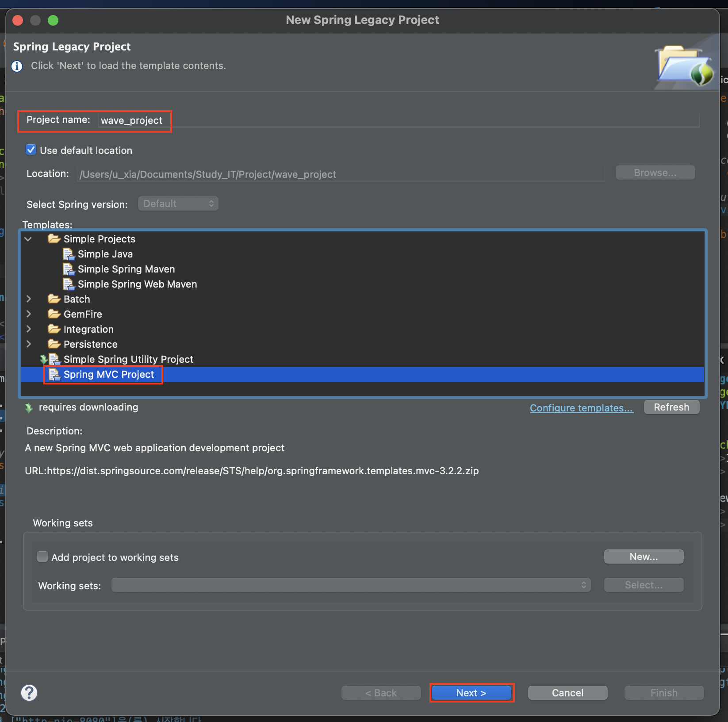Expand the Persistence templates folder
Image resolution: width=728 pixels, height=722 pixels.
[x=28, y=344]
